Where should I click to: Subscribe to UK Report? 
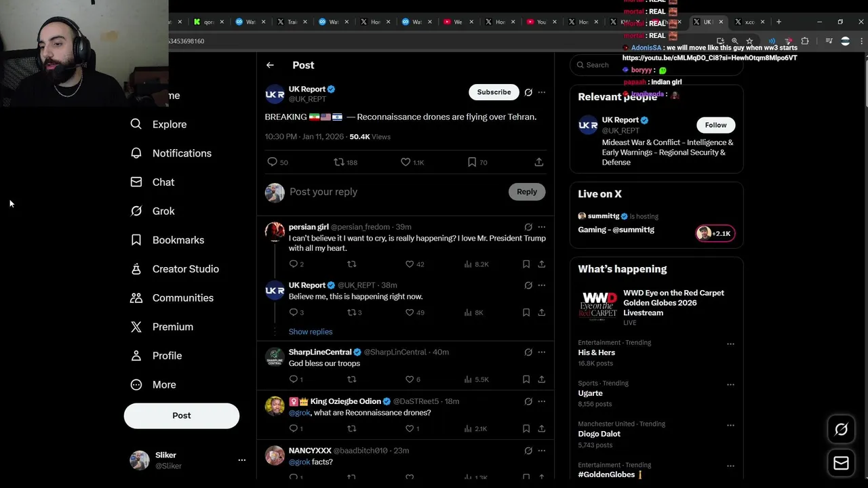[x=494, y=92]
